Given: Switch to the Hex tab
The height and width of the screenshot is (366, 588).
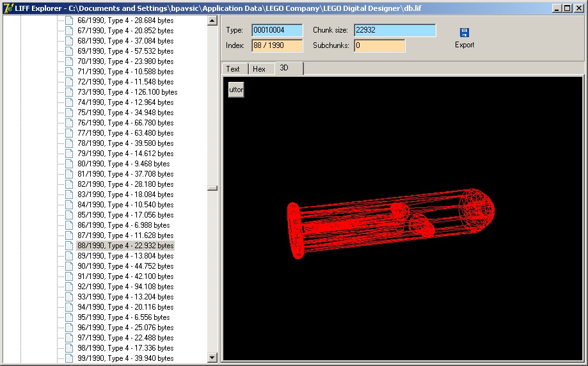Looking at the screenshot, I should pos(262,69).
